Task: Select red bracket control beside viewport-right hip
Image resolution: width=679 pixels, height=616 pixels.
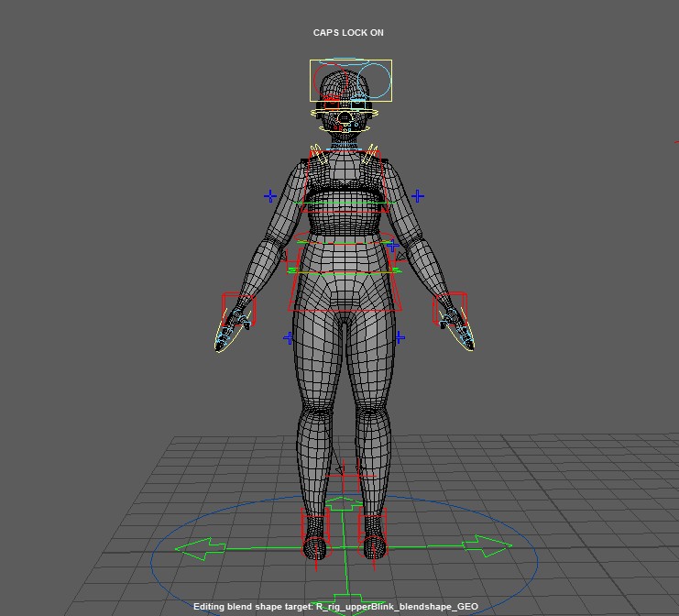Action: [398, 260]
